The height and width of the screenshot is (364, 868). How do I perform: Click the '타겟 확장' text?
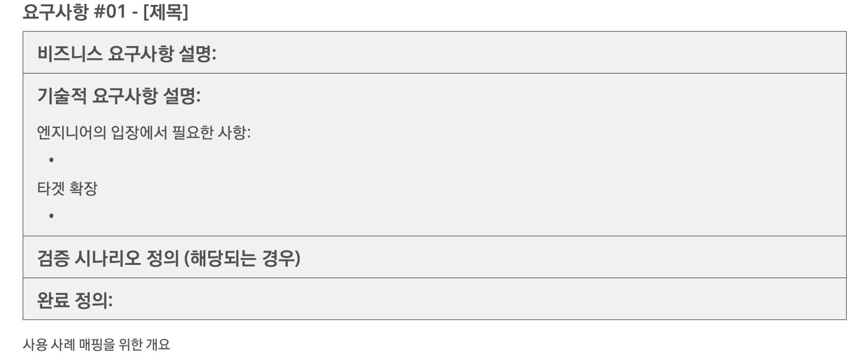tap(67, 188)
